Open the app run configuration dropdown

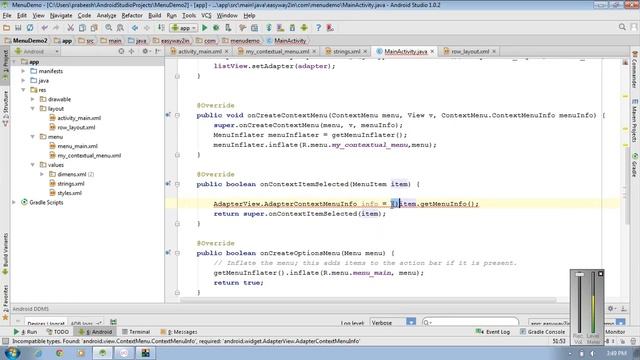coord(184,28)
